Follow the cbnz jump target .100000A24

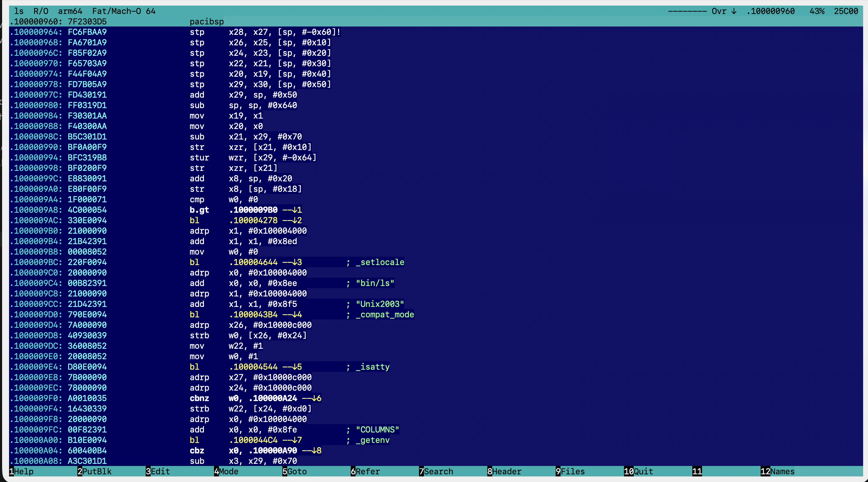coord(273,398)
